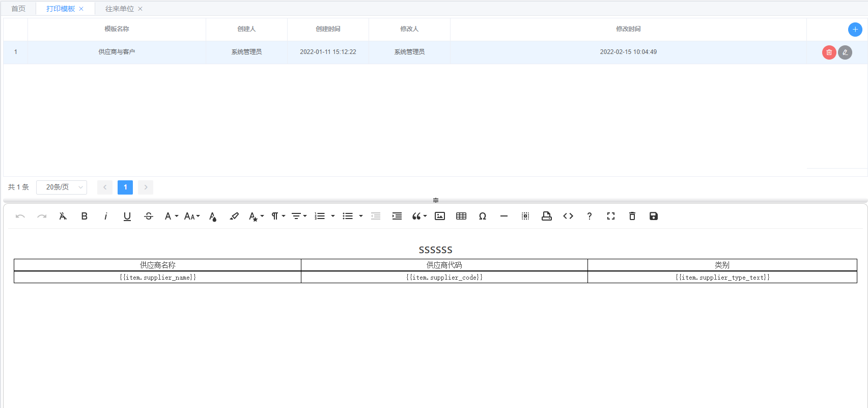Delete the 供应商与客户 template row
868x408 pixels.
(829, 52)
